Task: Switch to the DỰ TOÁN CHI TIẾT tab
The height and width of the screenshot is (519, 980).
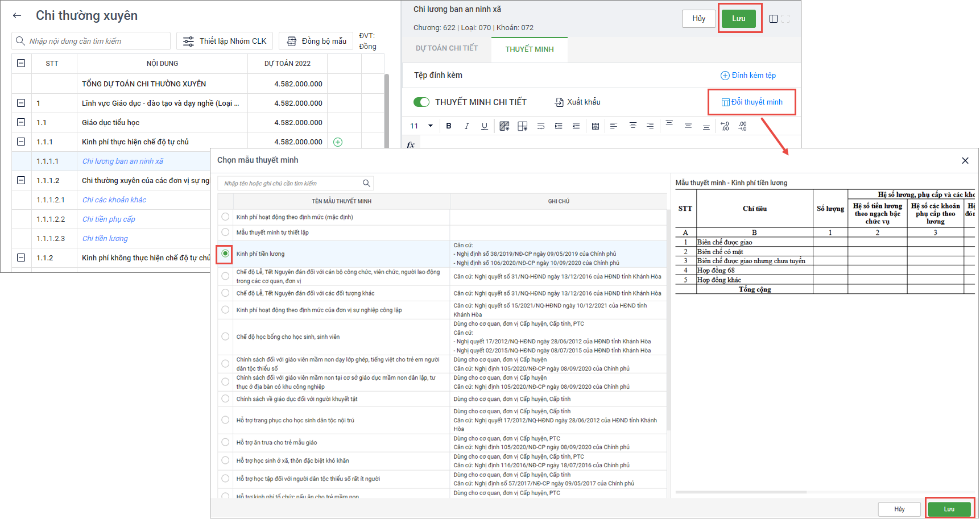Action: pyautogui.click(x=446, y=48)
